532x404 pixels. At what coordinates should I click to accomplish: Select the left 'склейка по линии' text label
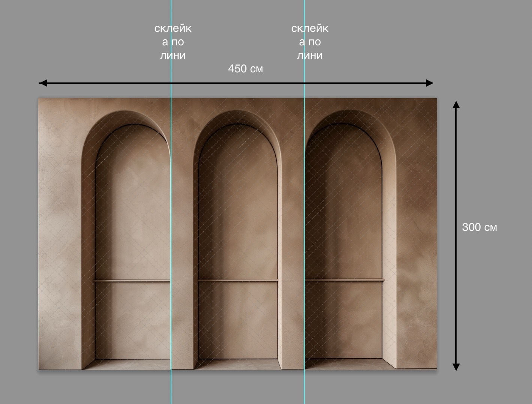pyautogui.click(x=173, y=42)
